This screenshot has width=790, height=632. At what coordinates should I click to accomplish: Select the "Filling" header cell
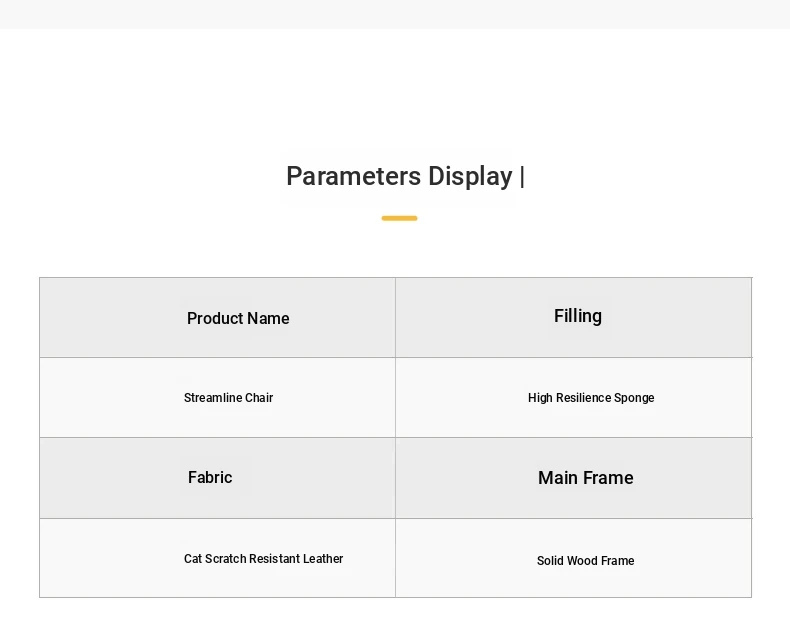(x=578, y=316)
